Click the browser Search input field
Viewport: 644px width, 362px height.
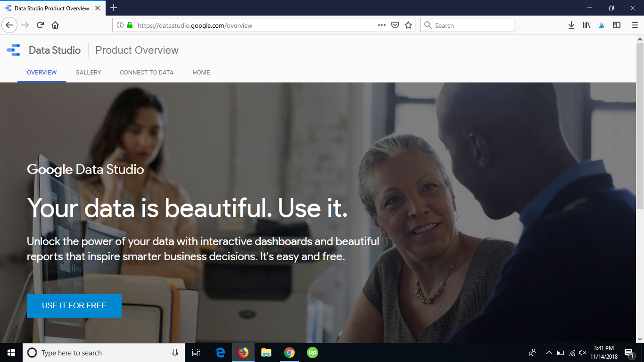click(467, 25)
